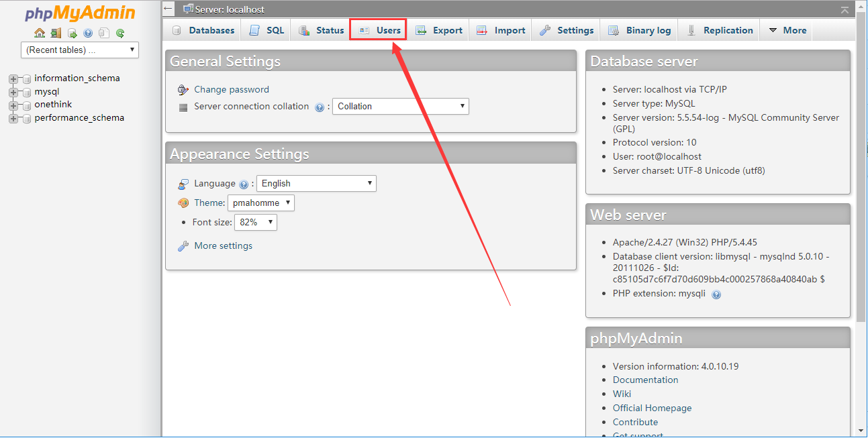This screenshot has height=440, width=868.
Task: Open the Export tab
Action: click(x=439, y=30)
